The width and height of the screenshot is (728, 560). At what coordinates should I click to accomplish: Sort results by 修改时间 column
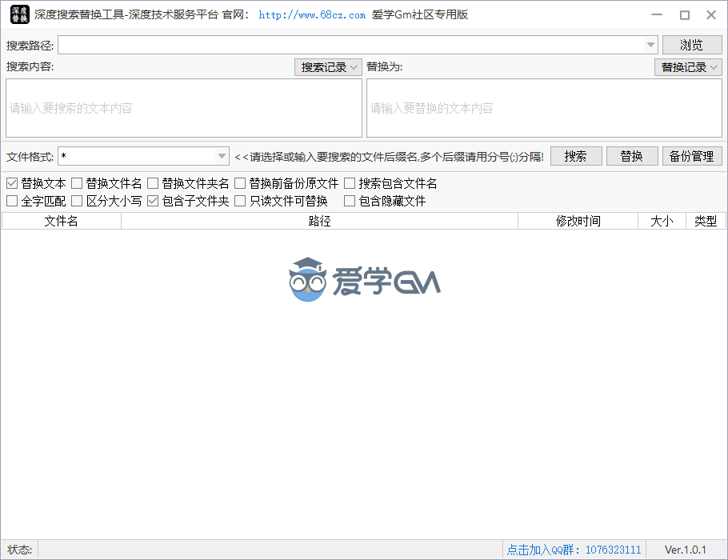[578, 221]
